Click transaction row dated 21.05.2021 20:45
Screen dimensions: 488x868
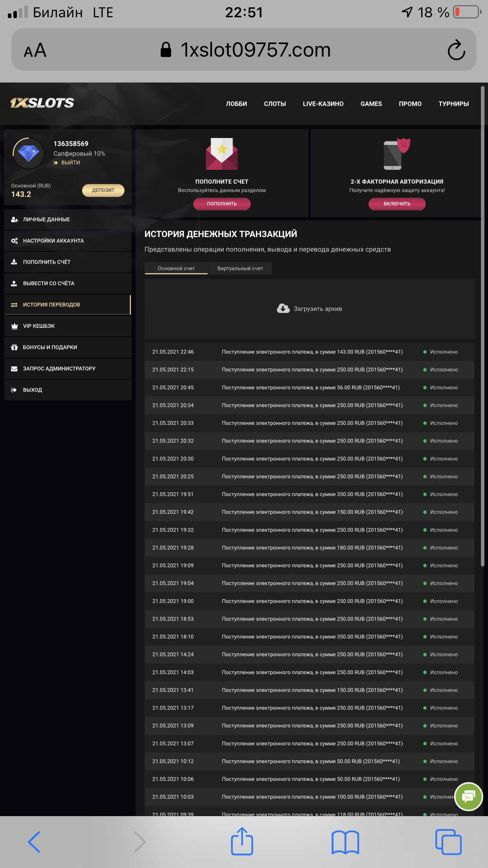coord(310,387)
